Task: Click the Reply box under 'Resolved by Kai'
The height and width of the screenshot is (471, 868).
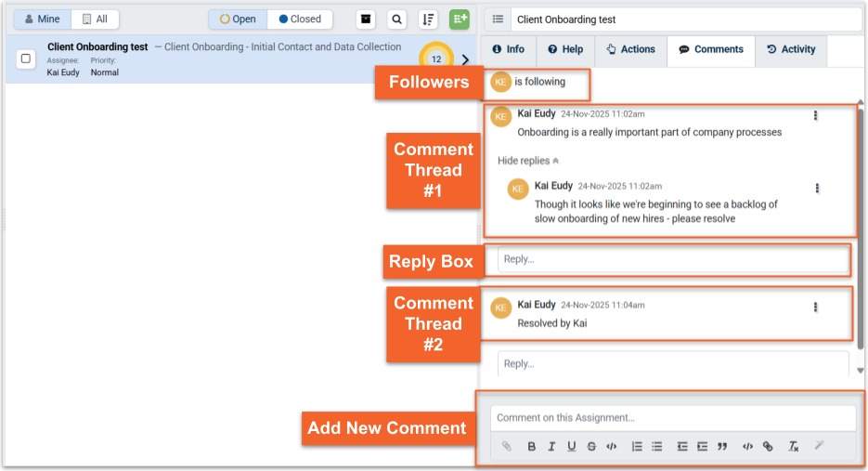Action: click(x=673, y=363)
